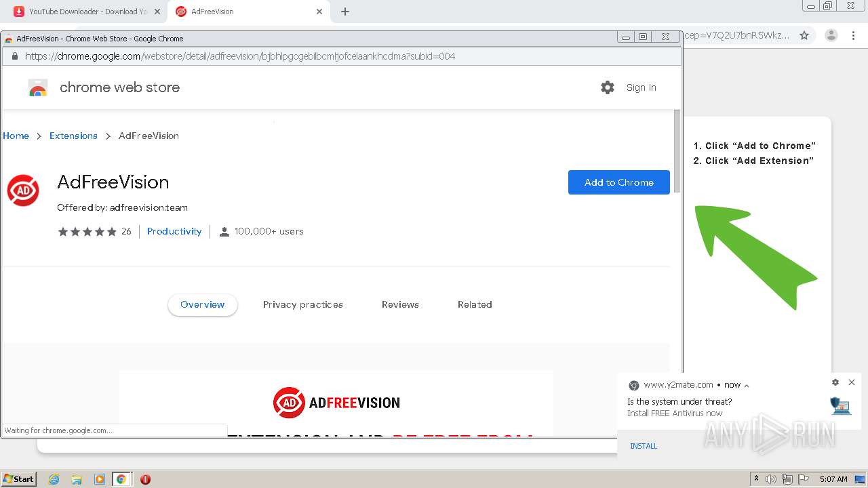
Task: Open the Chrome profile avatar icon
Action: coord(831,35)
